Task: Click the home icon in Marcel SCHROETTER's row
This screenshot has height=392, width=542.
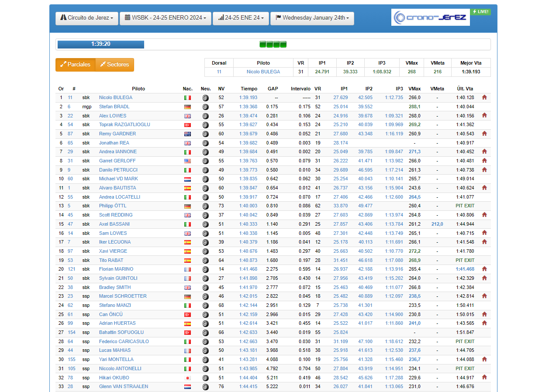Action: click(x=484, y=296)
